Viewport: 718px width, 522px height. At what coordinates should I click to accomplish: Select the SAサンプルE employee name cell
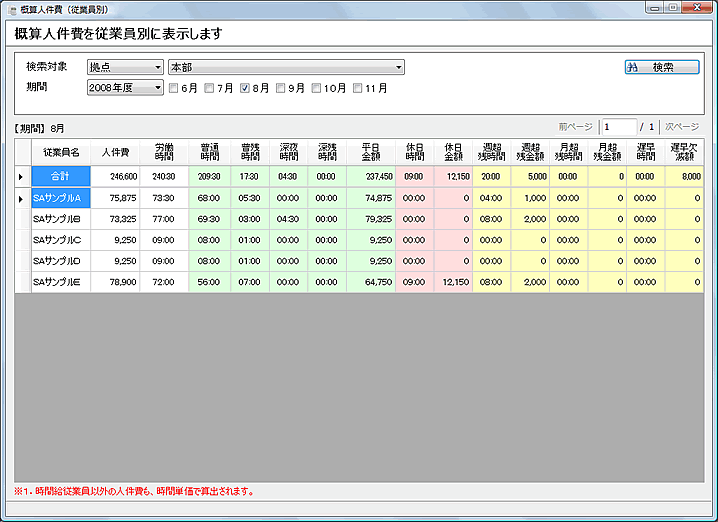point(61,282)
